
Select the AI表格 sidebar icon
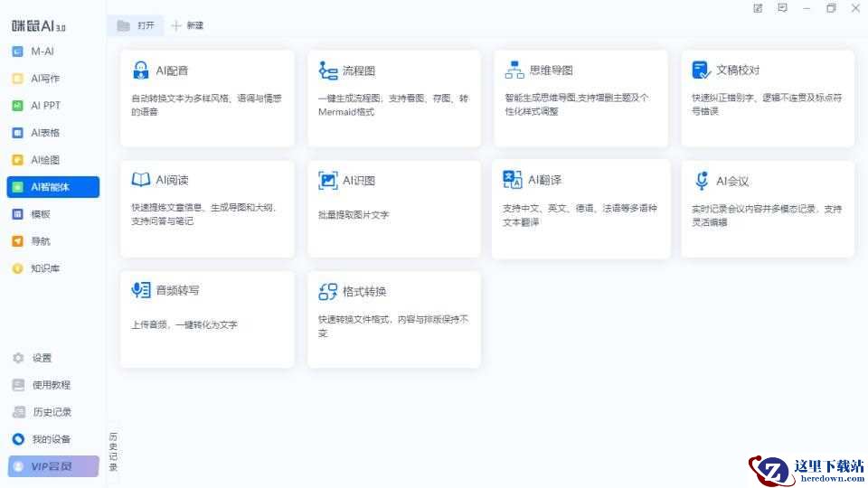pos(18,133)
